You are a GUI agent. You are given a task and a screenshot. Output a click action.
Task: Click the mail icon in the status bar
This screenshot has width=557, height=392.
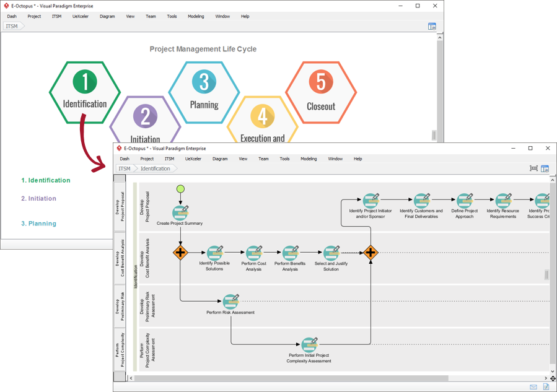click(533, 386)
